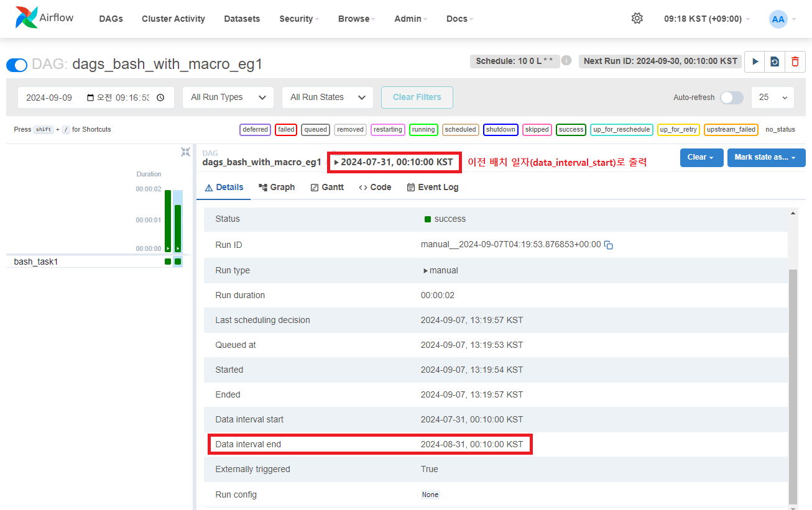The width and height of the screenshot is (812, 510).
Task: Click the Run config None value
Action: (430, 495)
